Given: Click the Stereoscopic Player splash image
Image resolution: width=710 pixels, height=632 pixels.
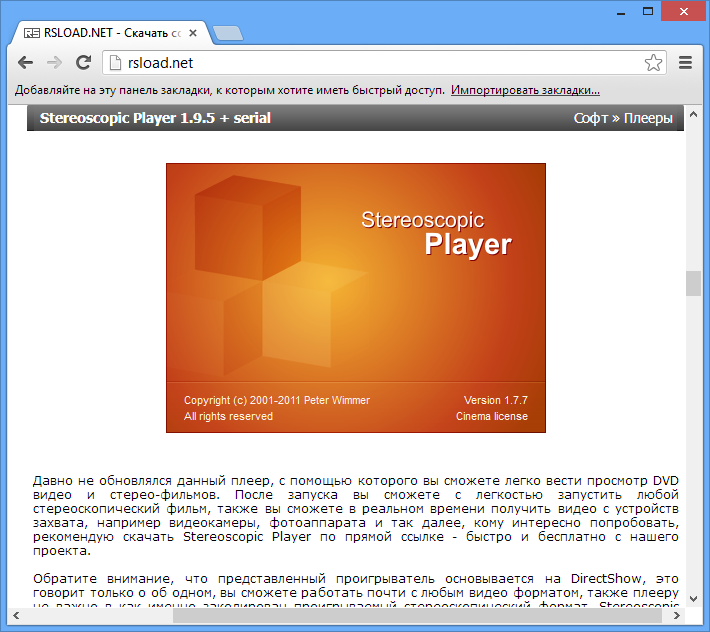Looking at the screenshot, I should [x=356, y=298].
